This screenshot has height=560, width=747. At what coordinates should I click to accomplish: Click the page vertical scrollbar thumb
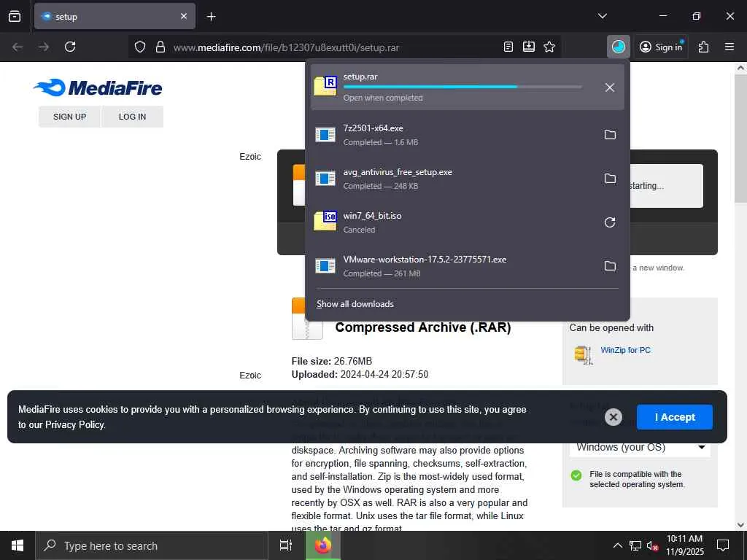point(740,138)
